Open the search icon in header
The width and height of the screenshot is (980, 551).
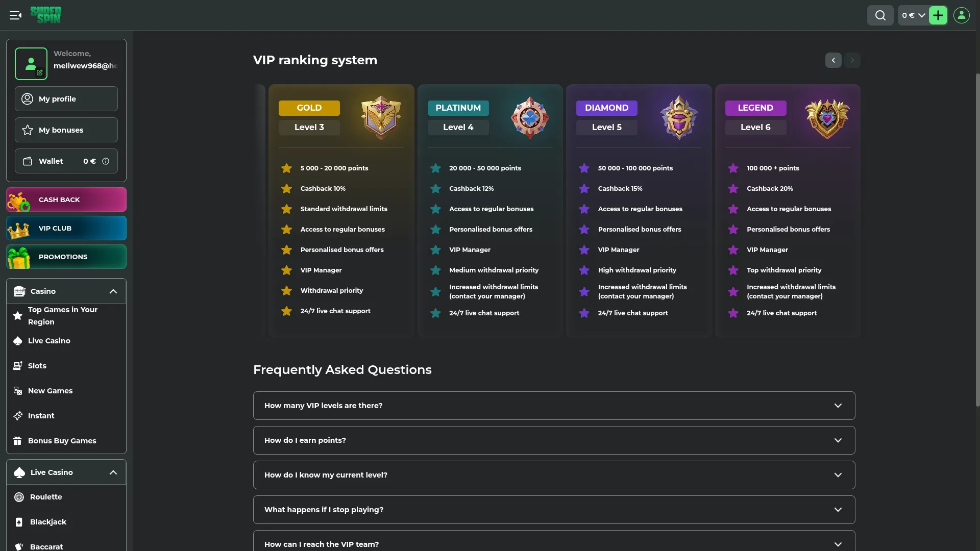(x=880, y=15)
